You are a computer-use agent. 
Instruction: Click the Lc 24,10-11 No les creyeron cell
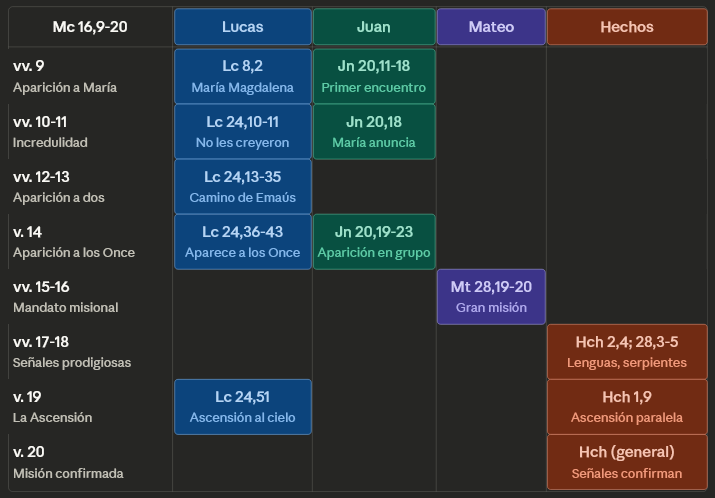tap(242, 132)
